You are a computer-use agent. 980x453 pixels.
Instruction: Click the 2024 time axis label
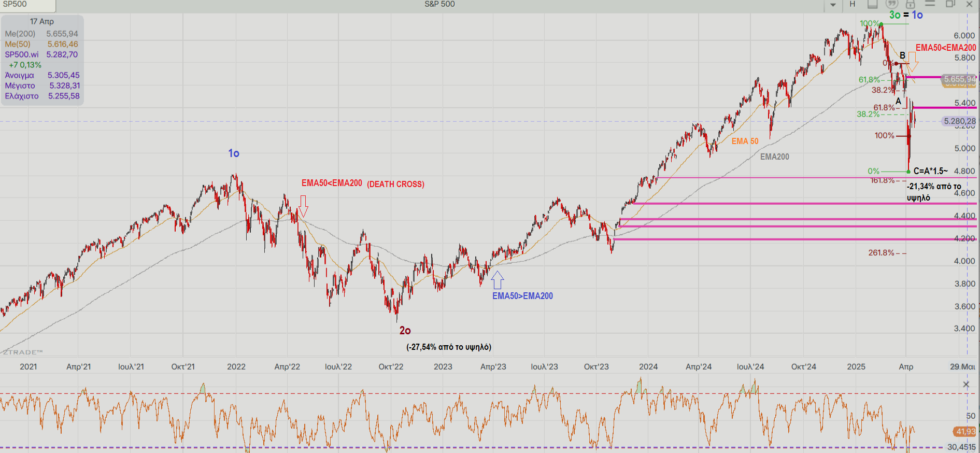coord(648,366)
